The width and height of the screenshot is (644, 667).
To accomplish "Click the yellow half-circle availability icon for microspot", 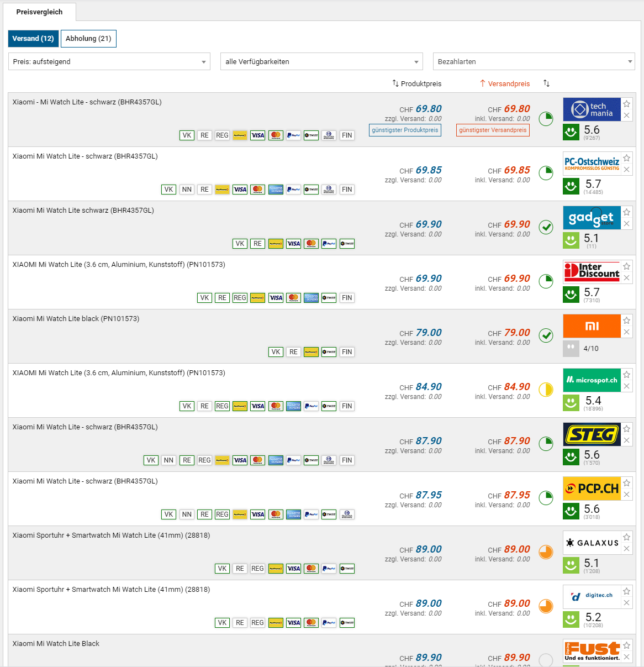I will coord(546,390).
